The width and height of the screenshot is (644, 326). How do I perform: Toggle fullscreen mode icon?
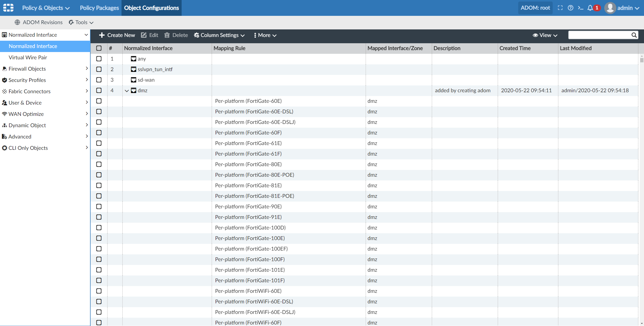560,8
